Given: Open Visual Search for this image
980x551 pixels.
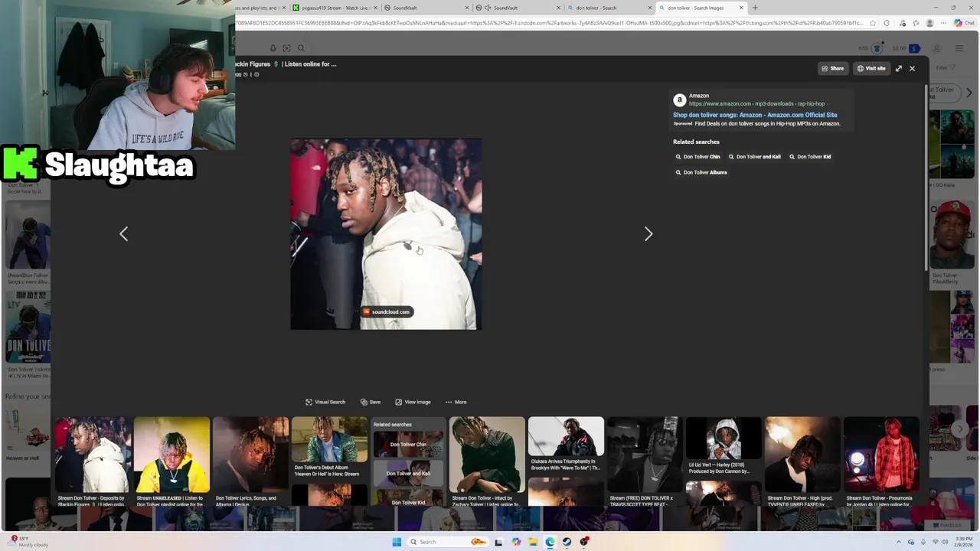Looking at the screenshot, I should (325, 402).
